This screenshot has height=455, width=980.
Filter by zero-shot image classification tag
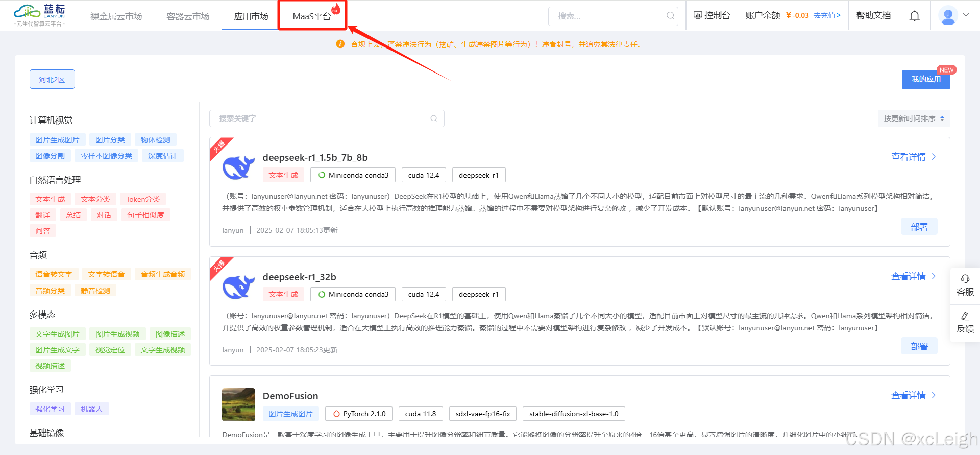click(107, 156)
